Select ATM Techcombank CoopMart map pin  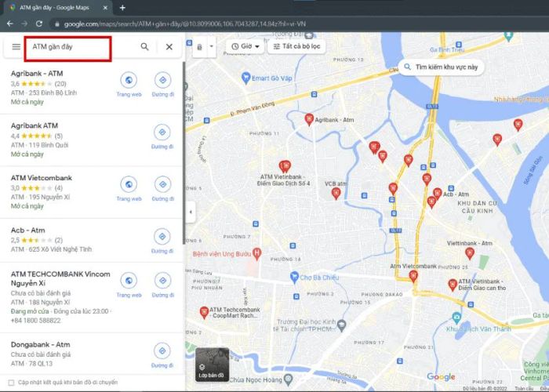click(204, 313)
